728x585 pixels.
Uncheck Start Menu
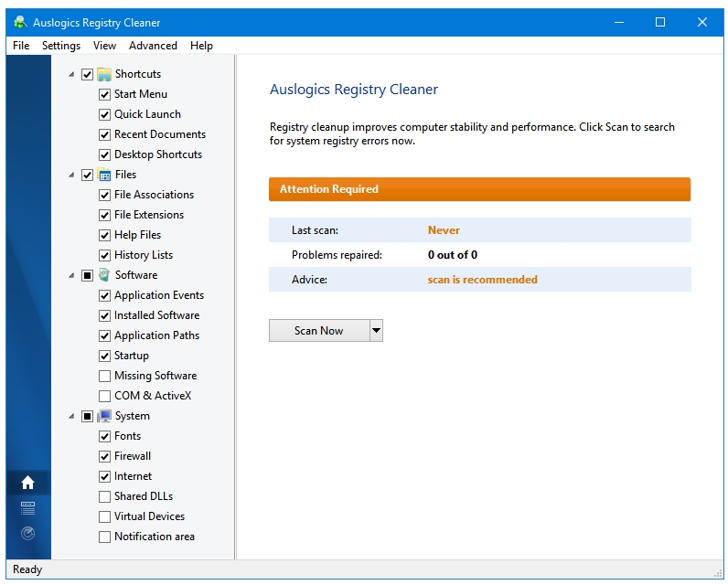104,95
